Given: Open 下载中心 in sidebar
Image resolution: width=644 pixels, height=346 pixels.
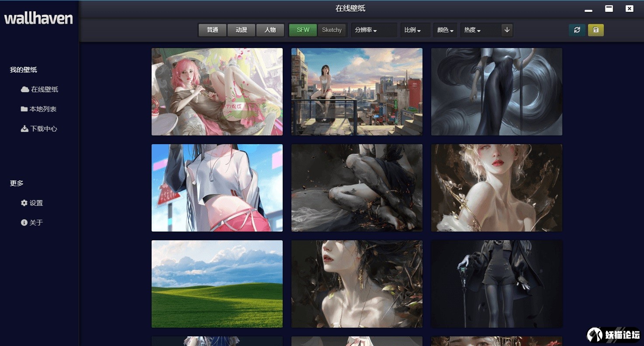Looking at the screenshot, I should click(39, 128).
